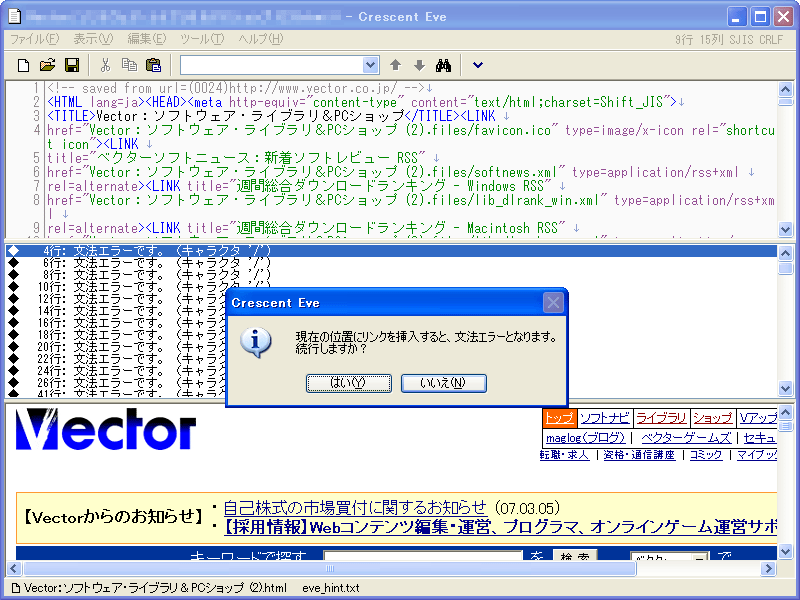Open the ヘルプ(H) menu

pyautogui.click(x=261, y=39)
